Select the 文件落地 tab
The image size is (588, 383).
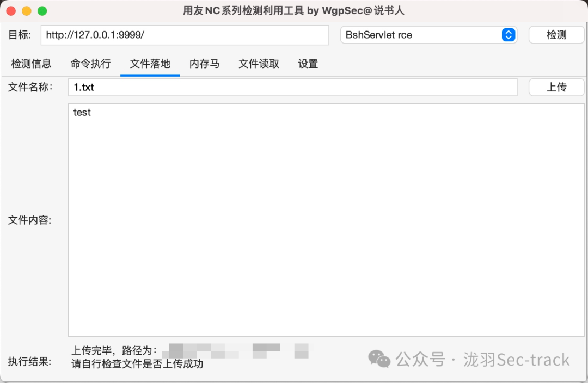click(x=150, y=64)
